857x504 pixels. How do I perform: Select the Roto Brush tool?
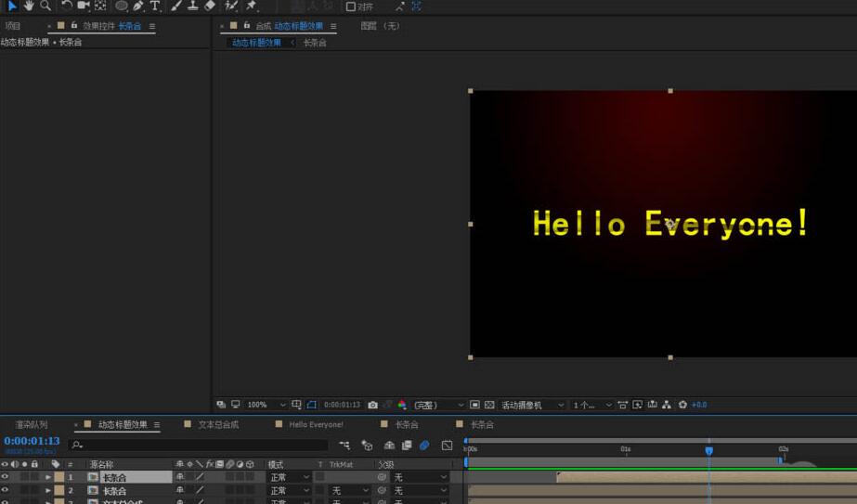click(231, 6)
